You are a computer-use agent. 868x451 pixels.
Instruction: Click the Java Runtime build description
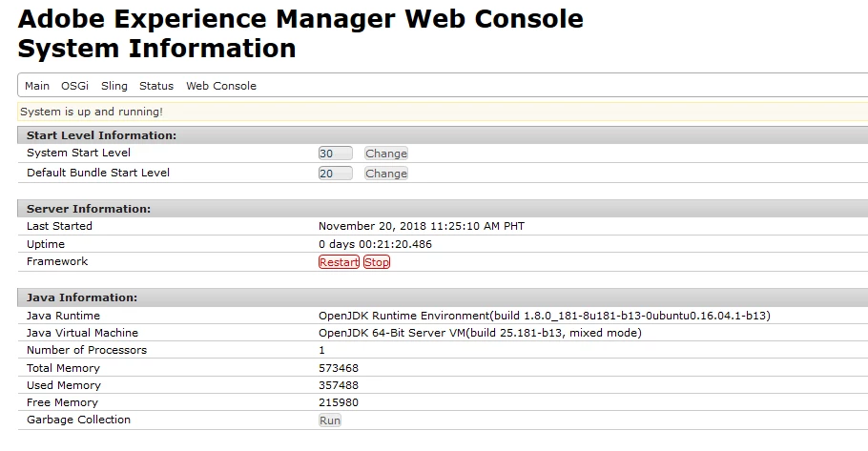[x=544, y=316]
